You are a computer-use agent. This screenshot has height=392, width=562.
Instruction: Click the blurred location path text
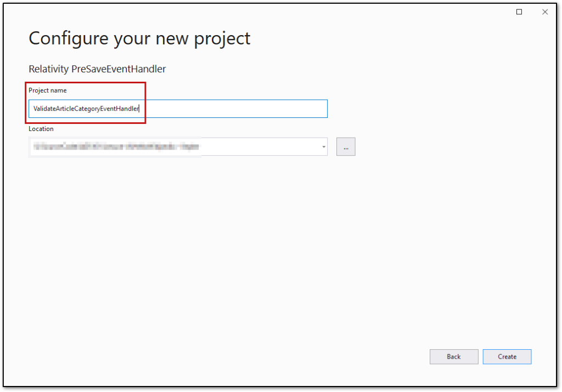pyautogui.click(x=116, y=147)
